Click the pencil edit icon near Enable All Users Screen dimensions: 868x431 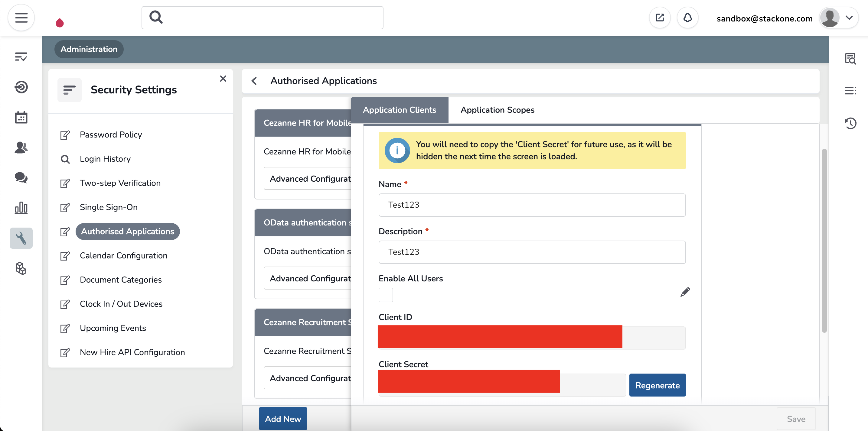coord(685,292)
